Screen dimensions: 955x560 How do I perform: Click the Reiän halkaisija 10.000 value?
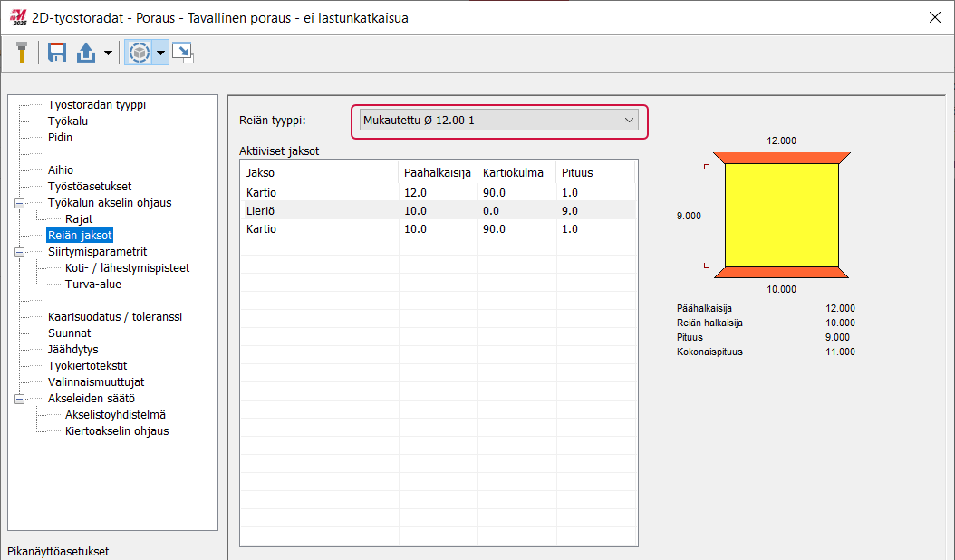pyautogui.click(x=840, y=323)
